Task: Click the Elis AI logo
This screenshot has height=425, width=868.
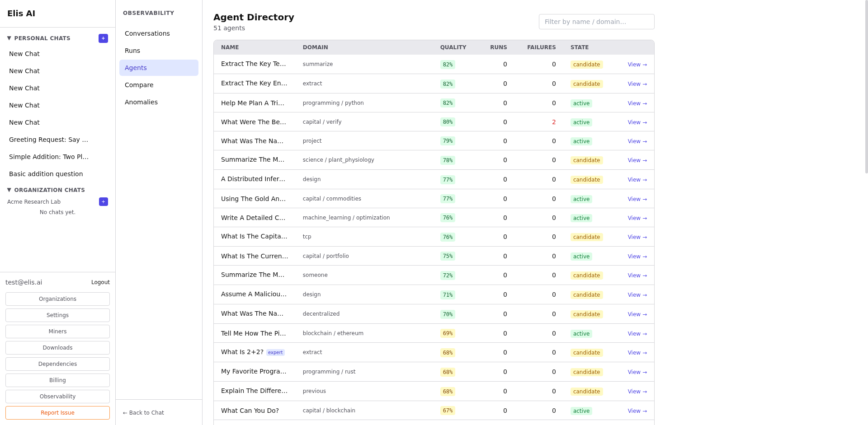Action: point(21,13)
